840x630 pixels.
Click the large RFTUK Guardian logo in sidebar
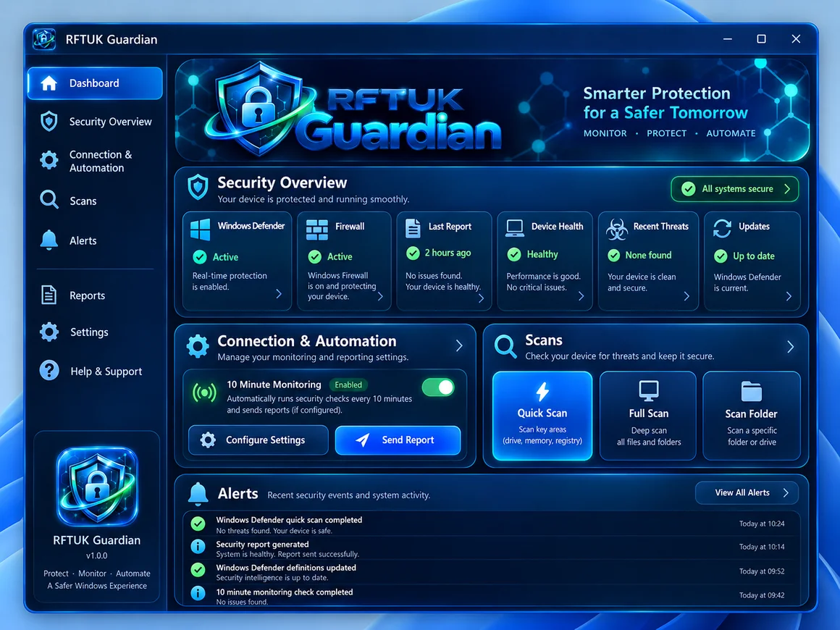pyautogui.click(x=97, y=487)
